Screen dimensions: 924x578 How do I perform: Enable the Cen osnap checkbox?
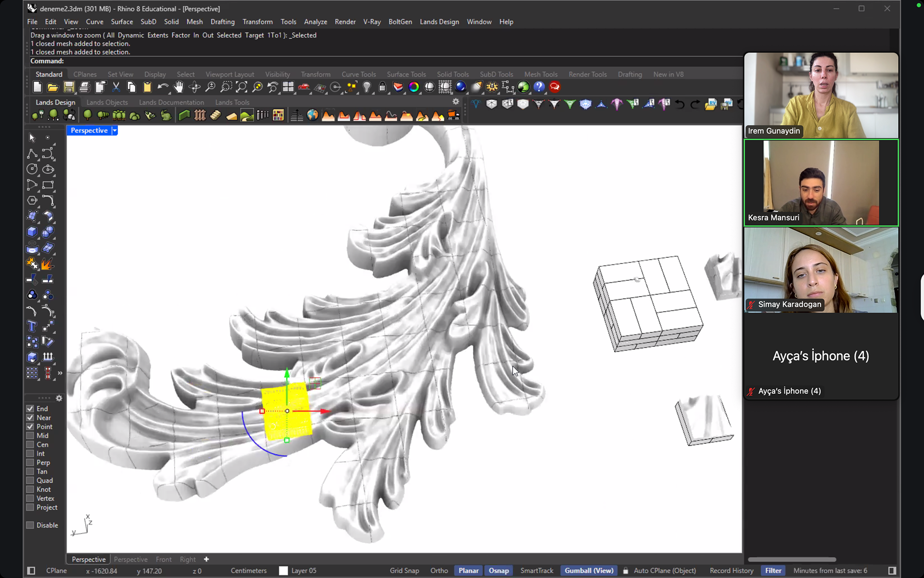click(30, 445)
